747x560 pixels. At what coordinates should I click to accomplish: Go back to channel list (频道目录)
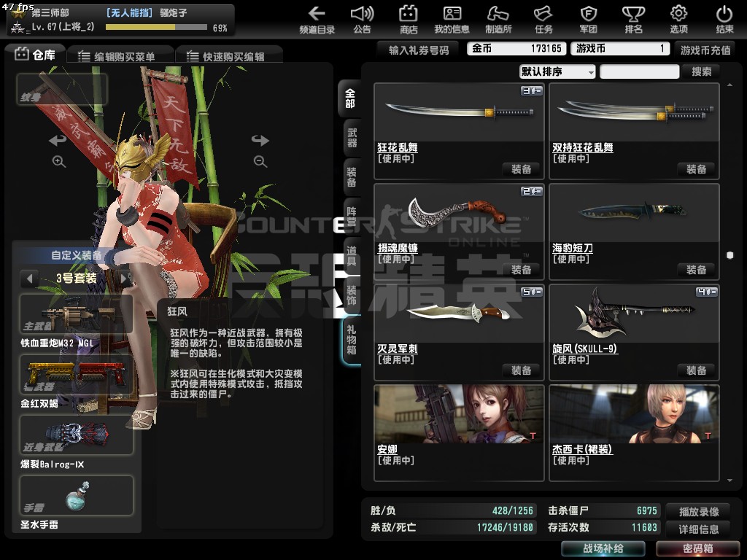(317, 20)
